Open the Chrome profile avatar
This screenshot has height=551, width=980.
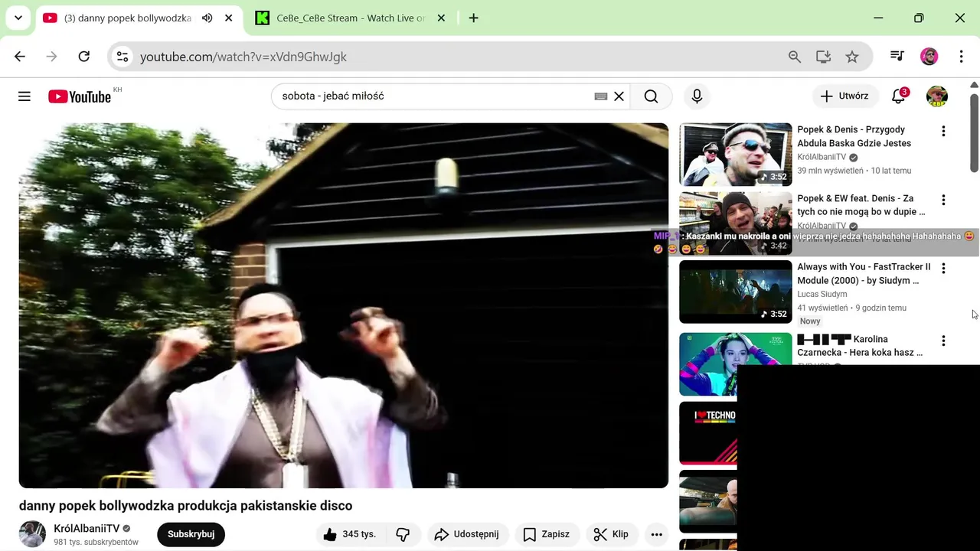(929, 57)
